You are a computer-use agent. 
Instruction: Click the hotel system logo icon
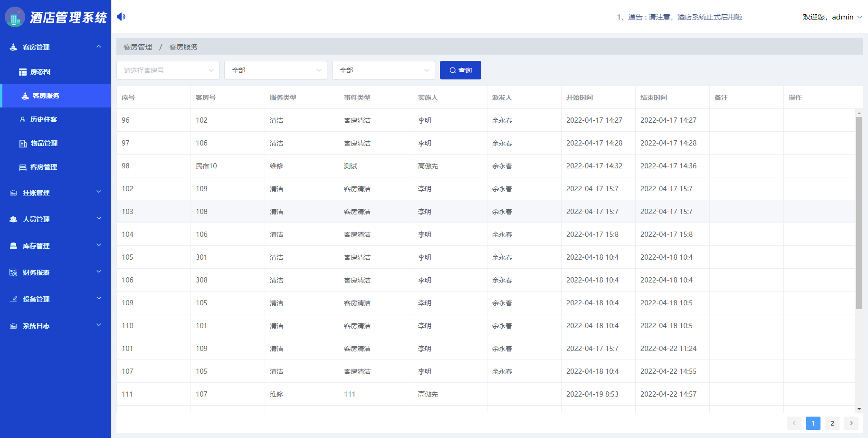coord(15,17)
